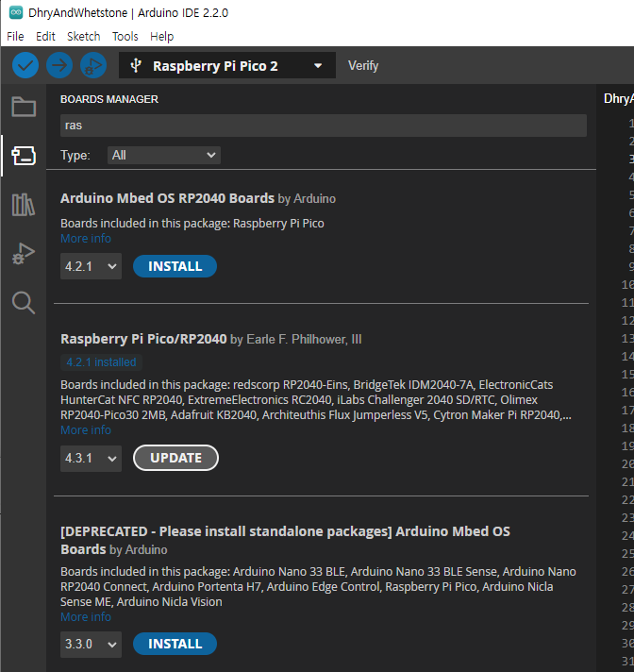Viewport: 634px width, 672px height.
Task: Install Arduino Mbed OS RP2040 Boards package
Action: coord(175,266)
